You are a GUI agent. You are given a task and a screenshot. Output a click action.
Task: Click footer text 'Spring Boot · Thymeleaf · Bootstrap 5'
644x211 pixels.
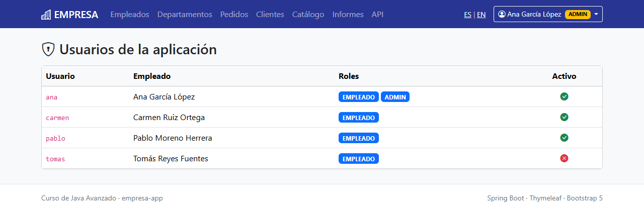(545, 198)
